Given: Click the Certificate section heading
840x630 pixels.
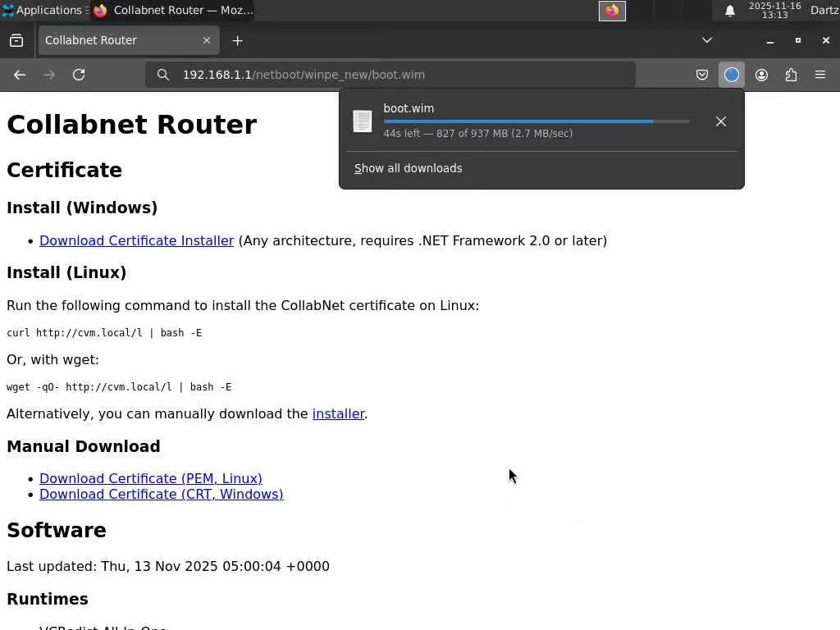Looking at the screenshot, I should coord(64,170).
